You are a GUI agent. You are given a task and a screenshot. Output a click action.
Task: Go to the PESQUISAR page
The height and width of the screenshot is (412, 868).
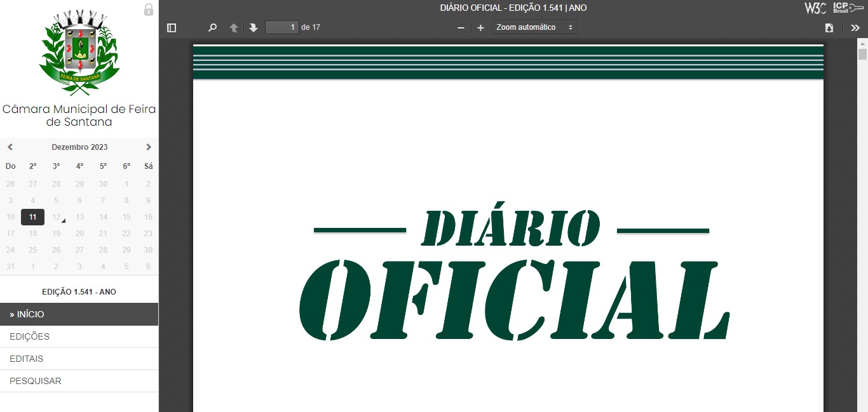(79, 381)
